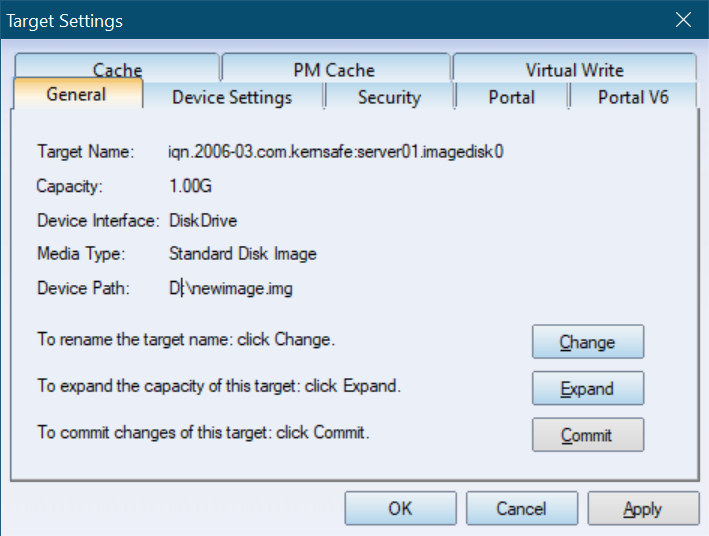Click the Apply button
The height and width of the screenshot is (536, 709).
[x=643, y=508]
